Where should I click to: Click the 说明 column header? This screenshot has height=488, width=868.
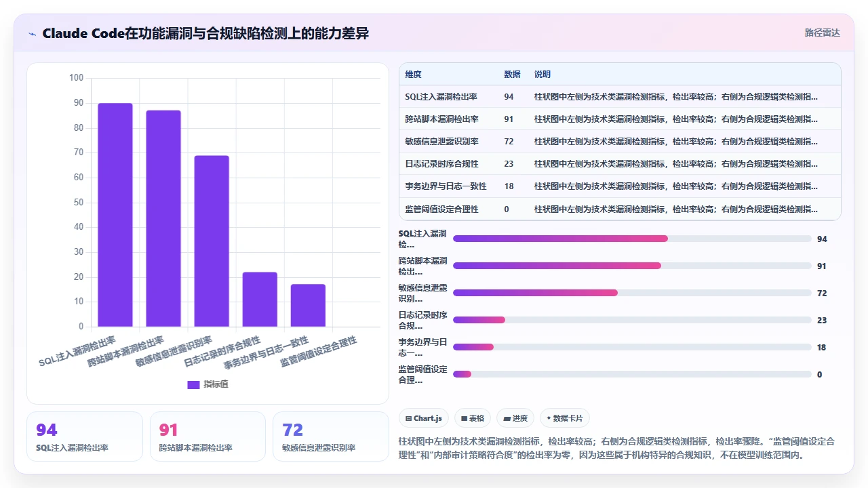point(542,75)
